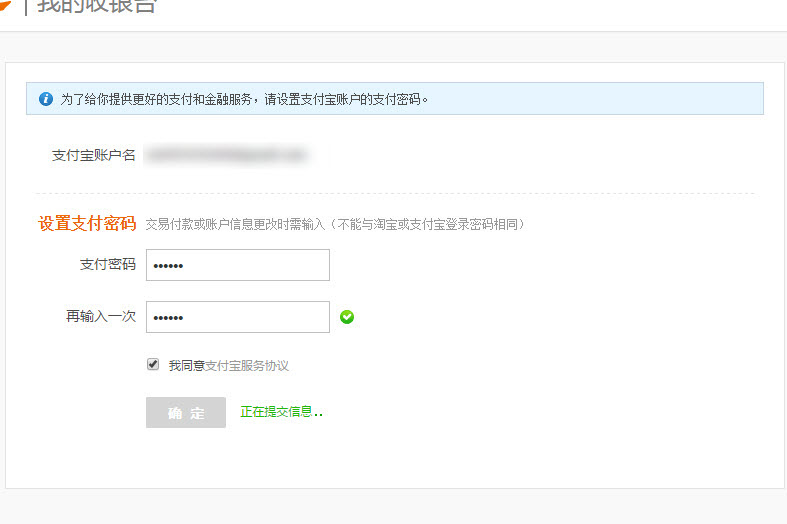Focus the 支付密码 password field

point(238,265)
